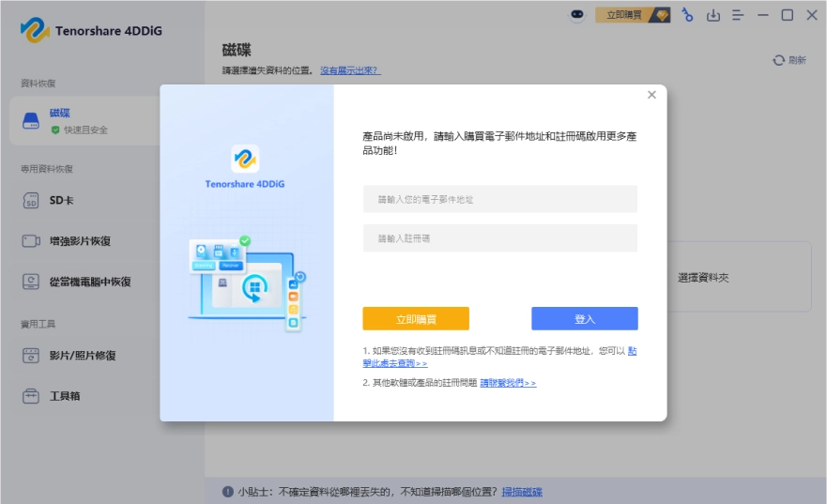Open the 請聯繫我們 contact link
Viewport: 827px width, 504px height.
[x=508, y=383]
